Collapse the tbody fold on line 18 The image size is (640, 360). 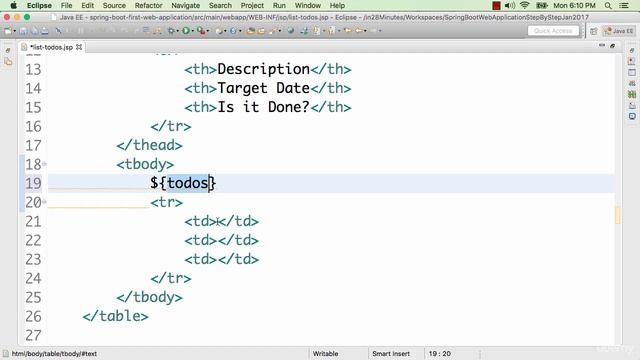coord(44,164)
